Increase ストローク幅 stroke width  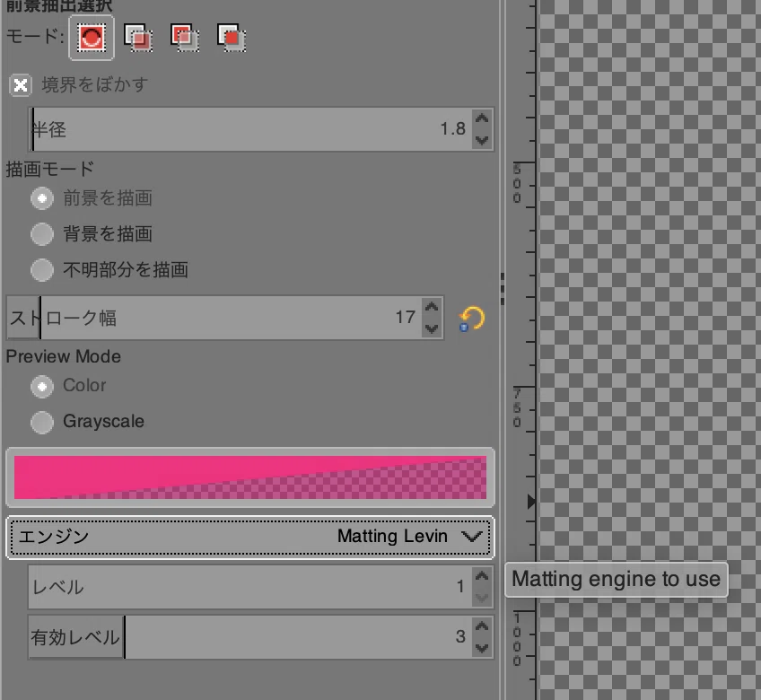432,307
